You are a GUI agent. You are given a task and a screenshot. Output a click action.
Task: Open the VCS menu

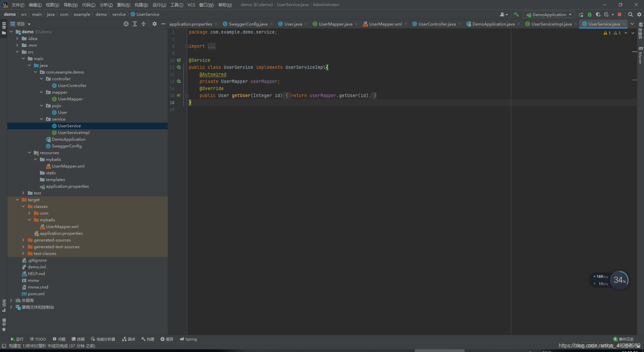point(191,5)
